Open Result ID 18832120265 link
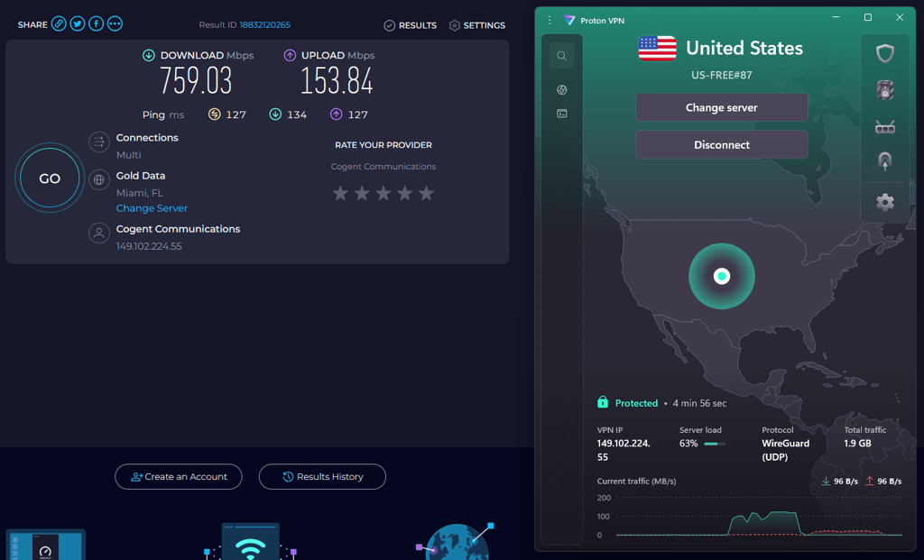The image size is (924, 560). 264,24
